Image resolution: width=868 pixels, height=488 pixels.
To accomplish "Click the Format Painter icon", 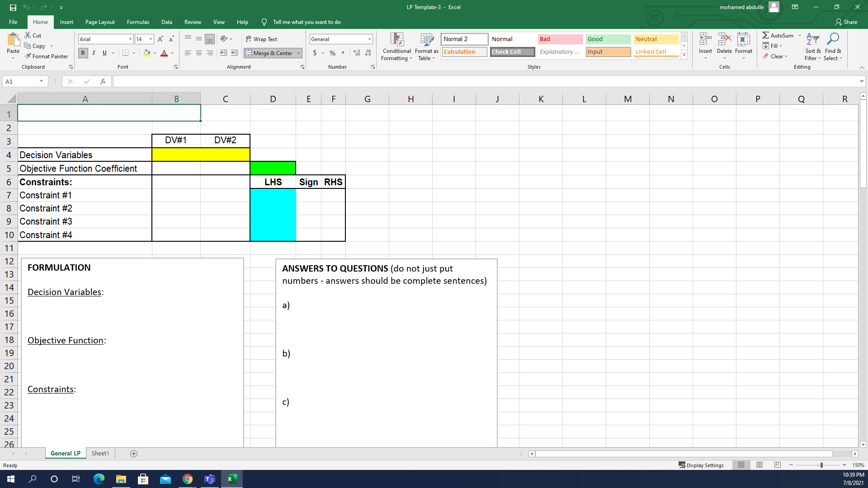I will [28, 56].
